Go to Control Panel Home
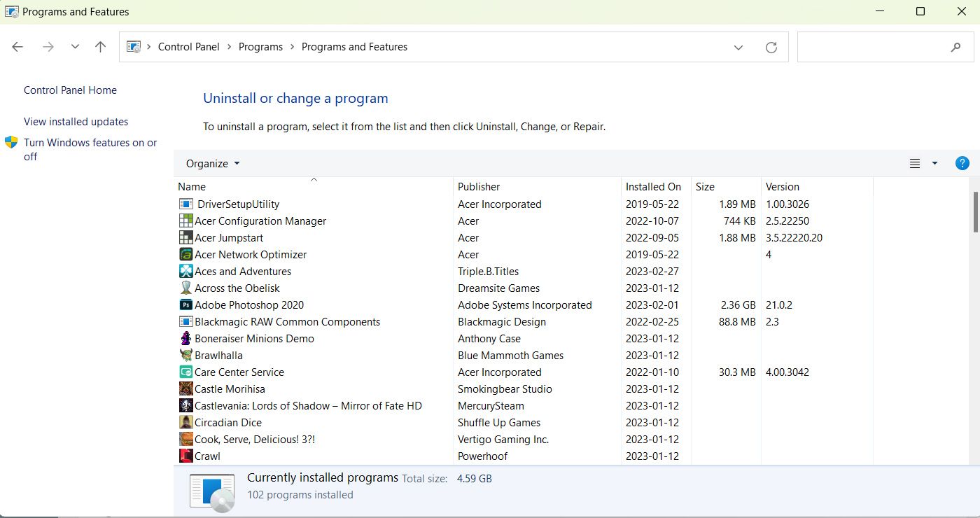980x518 pixels. pyautogui.click(x=70, y=90)
